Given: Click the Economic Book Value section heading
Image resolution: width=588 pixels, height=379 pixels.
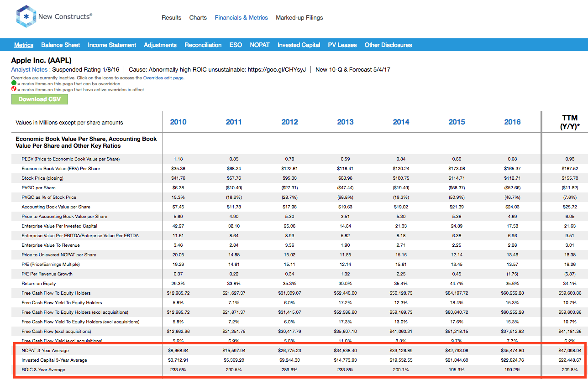Looking at the screenshot, I should [x=86, y=142].
